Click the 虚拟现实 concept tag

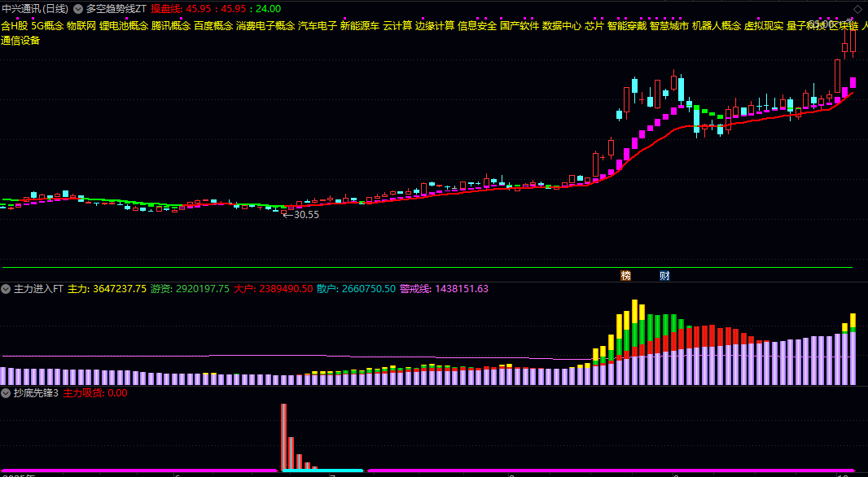click(x=764, y=25)
